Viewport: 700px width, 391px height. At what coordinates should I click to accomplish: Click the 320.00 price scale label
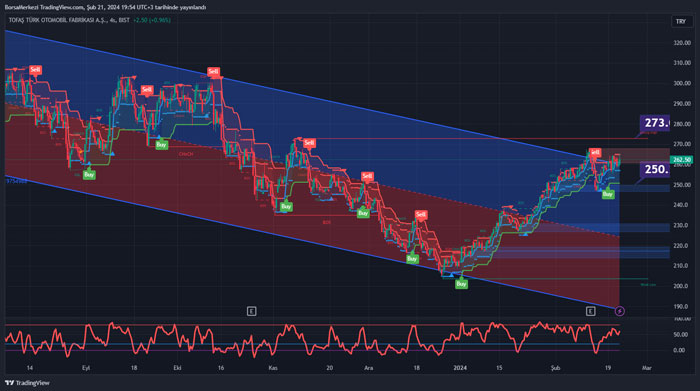(682, 43)
